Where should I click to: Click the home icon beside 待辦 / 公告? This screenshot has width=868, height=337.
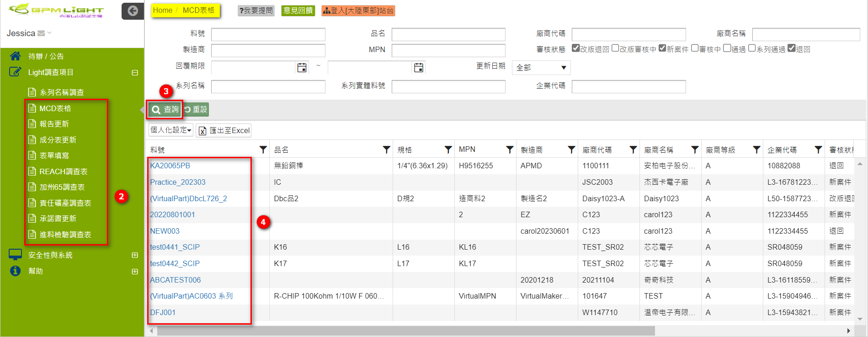[16, 56]
